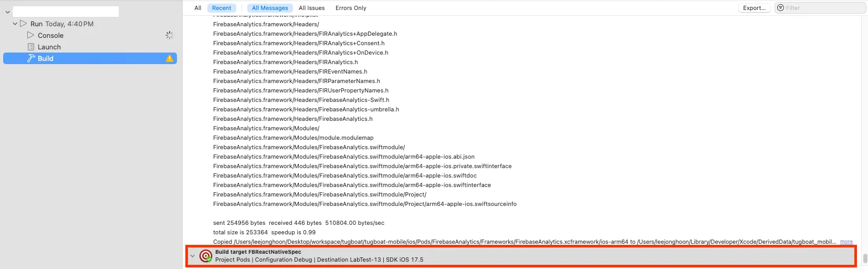
Task: Select the Headers/FirebaseAnalytics.h log line
Action: click(x=293, y=119)
